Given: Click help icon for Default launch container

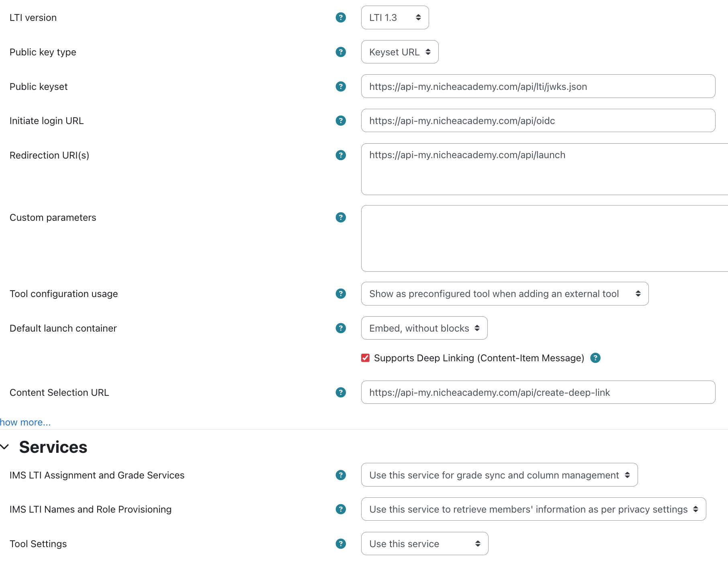Looking at the screenshot, I should pyautogui.click(x=341, y=328).
